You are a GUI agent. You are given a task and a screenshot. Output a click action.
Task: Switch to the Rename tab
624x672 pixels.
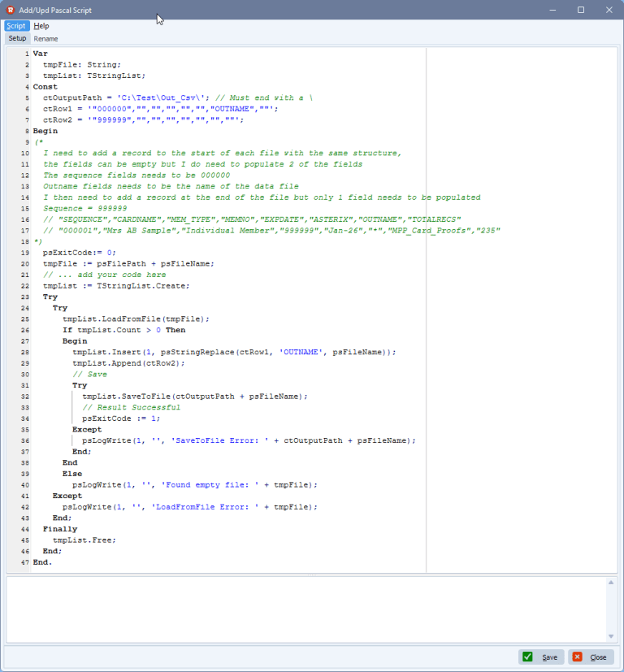pyautogui.click(x=45, y=39)
